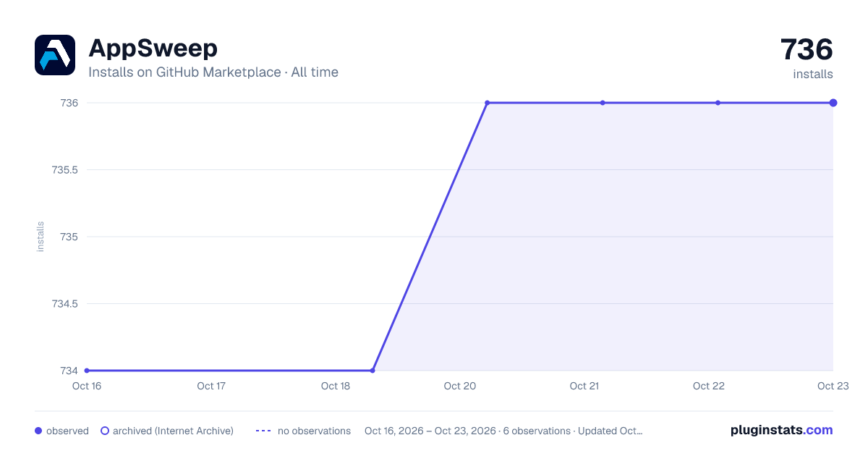Select the final Oct 23 data point
The width and height of the screenshot is (868, 456).
click(833, 103)
